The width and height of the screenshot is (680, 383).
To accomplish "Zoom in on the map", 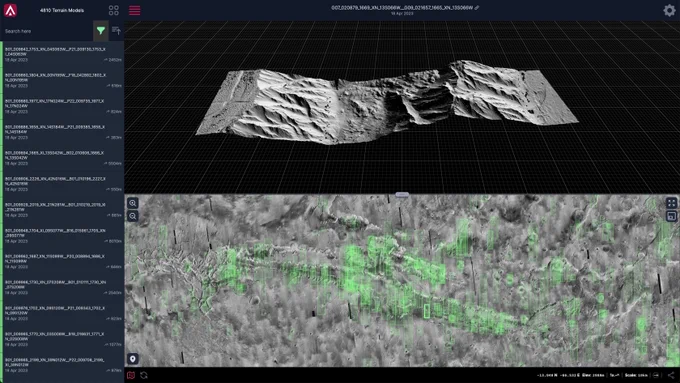I will pyautogui.click(x=133, y=203).
